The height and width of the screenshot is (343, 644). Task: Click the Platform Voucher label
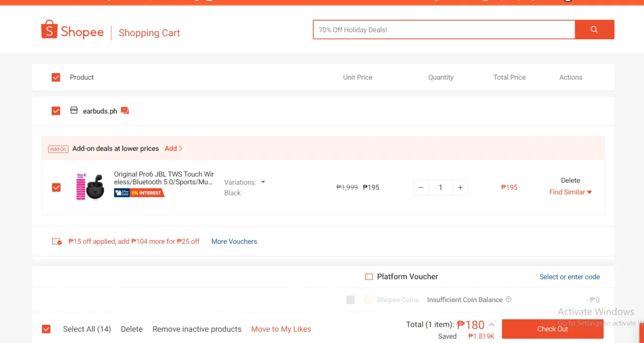tap(408, 277)
